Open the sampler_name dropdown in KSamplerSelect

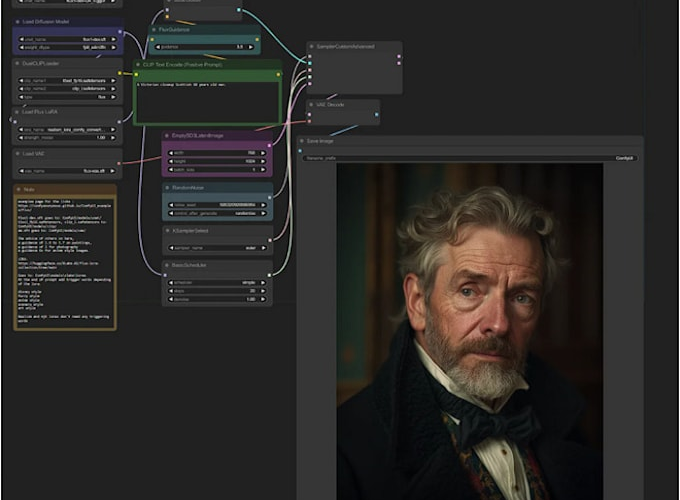[x=217, y=247]
